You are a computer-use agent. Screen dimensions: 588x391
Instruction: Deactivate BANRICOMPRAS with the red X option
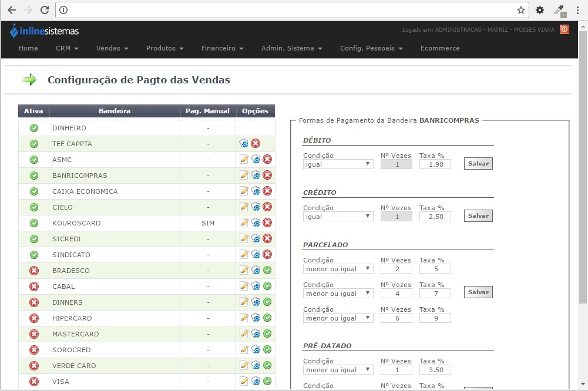coord(267,175)
